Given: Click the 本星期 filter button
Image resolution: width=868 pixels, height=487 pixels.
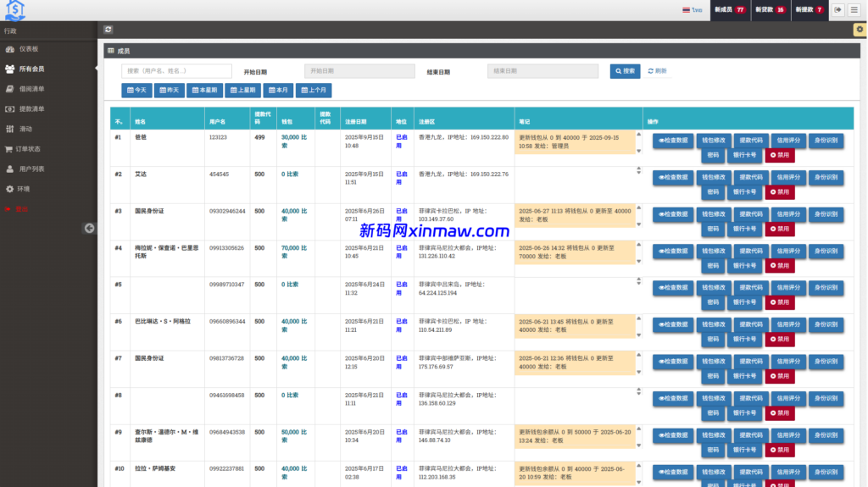Looking at the screenshot, I should [204, 90].
